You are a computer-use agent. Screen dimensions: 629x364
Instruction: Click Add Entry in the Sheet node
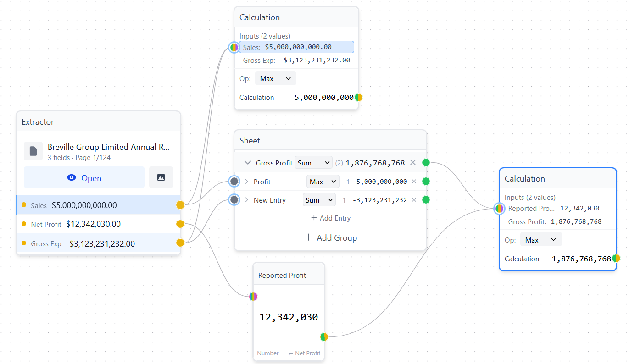pyautogui.click(x=330, y=218)
